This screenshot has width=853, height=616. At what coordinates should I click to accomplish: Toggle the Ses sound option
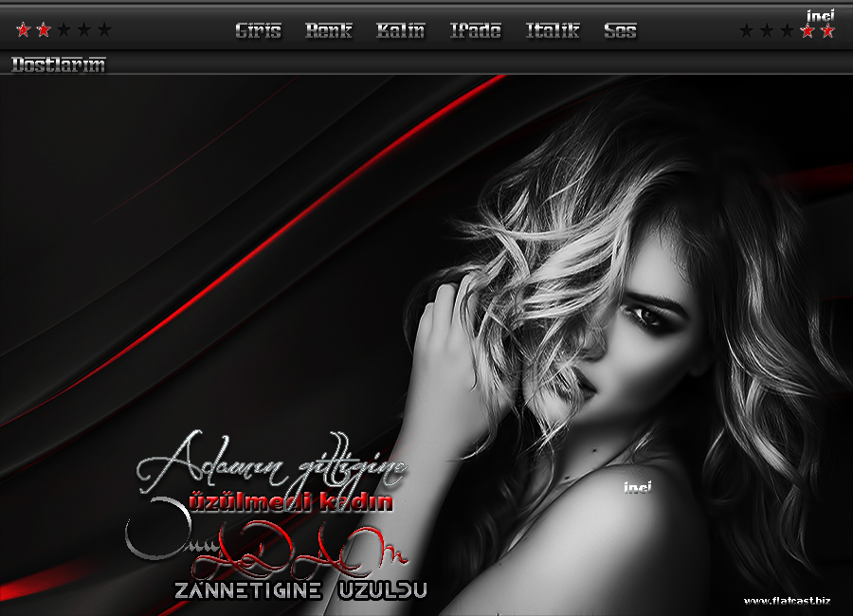pos(620,30)
